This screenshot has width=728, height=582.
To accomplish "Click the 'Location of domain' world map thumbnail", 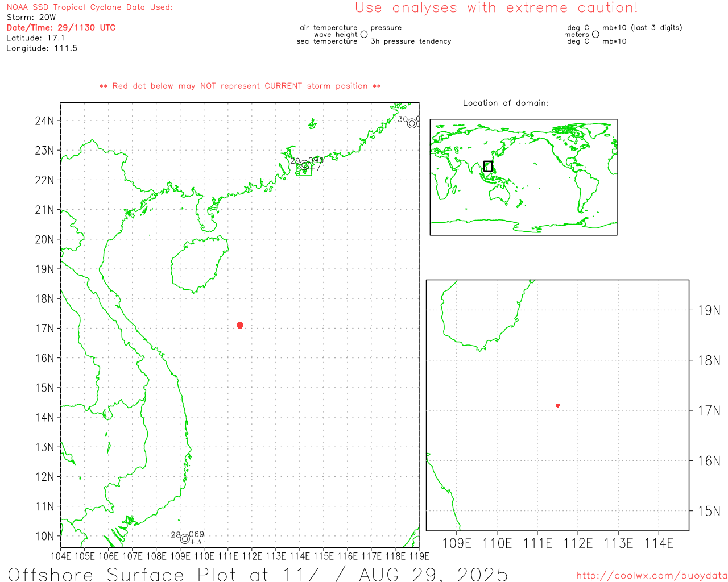I will click(x=523, y=177).
